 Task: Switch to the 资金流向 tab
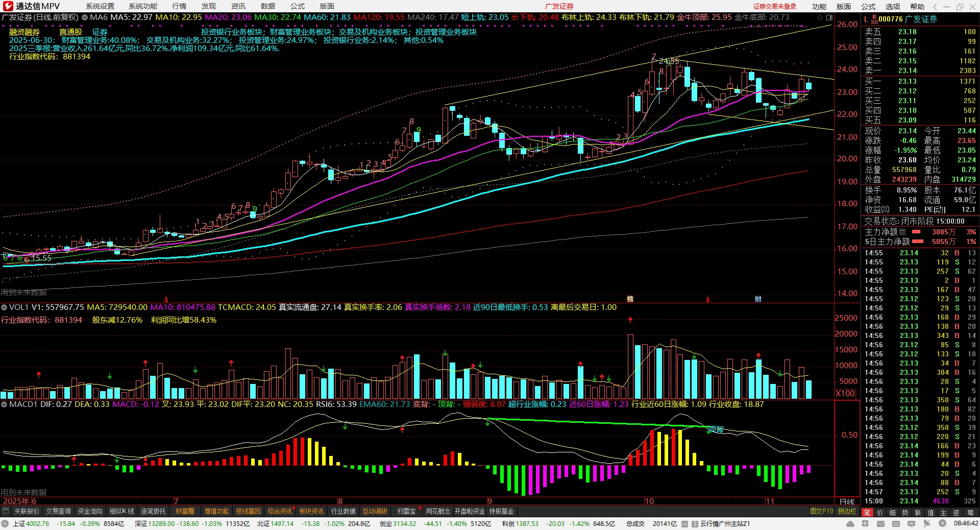(90, 511)
